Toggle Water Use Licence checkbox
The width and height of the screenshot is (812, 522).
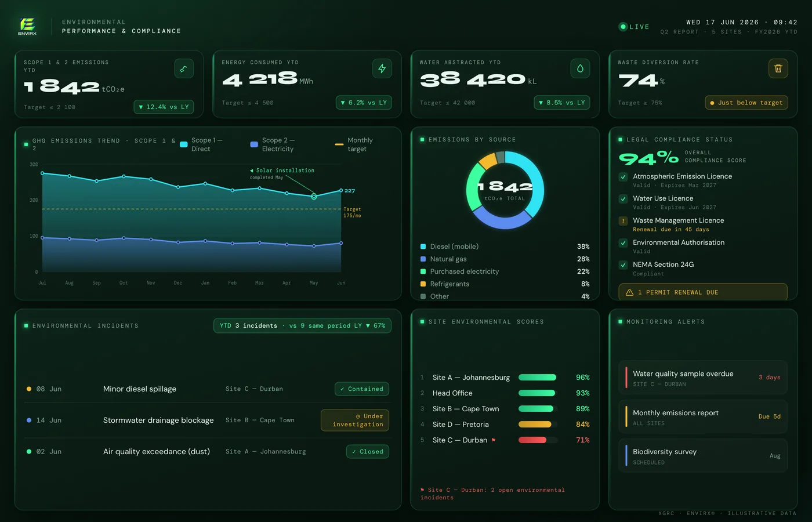623,199
